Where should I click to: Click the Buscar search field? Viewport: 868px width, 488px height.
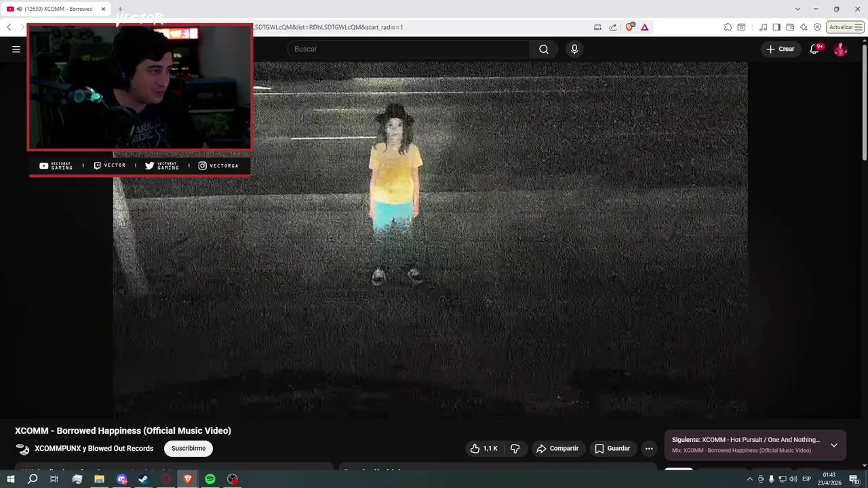408,49
